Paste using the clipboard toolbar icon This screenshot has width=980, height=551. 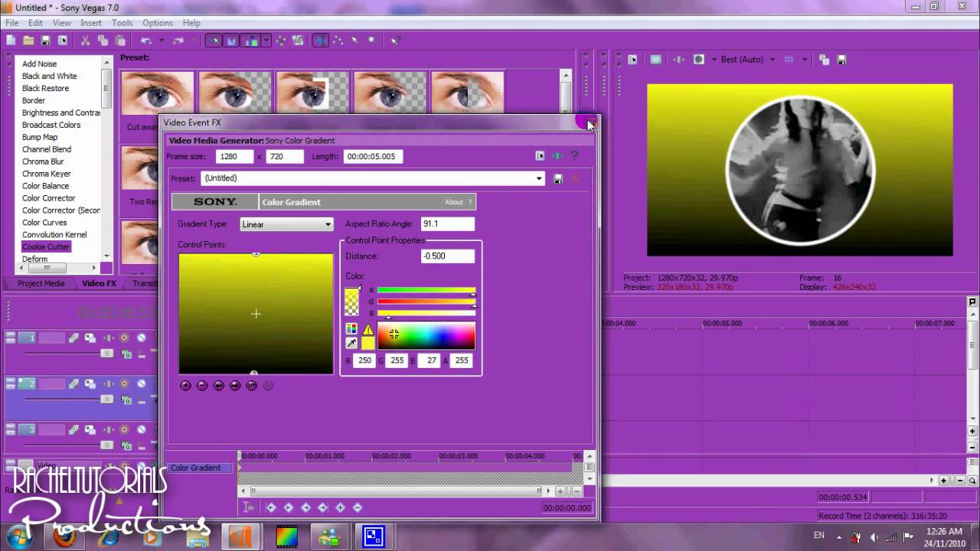120,41
